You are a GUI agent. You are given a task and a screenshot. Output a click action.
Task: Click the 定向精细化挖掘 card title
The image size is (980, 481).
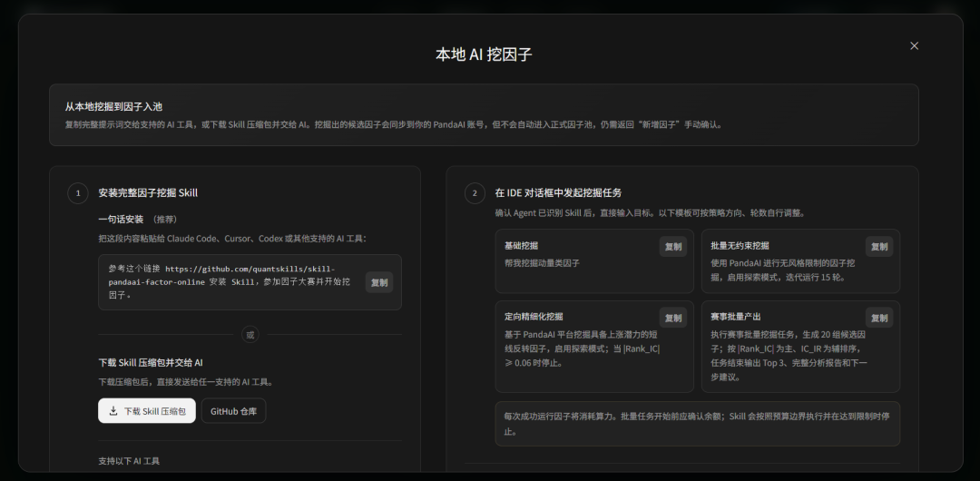tap(534, 317)
